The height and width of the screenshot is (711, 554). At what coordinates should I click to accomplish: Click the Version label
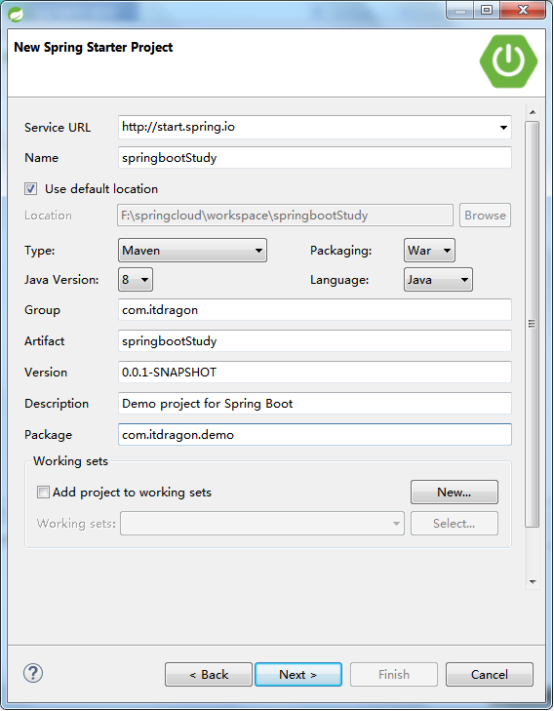[x=46, y=372]
